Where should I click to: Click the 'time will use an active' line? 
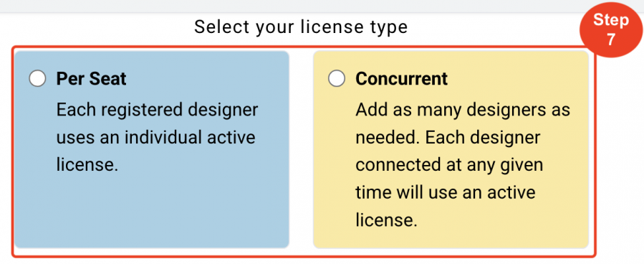pyautogui.click(x=446, y=192)
